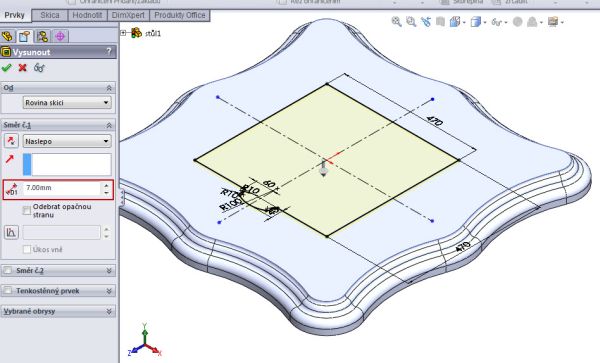Click Hide/Show Items glasses icon in toolbar

496,22
